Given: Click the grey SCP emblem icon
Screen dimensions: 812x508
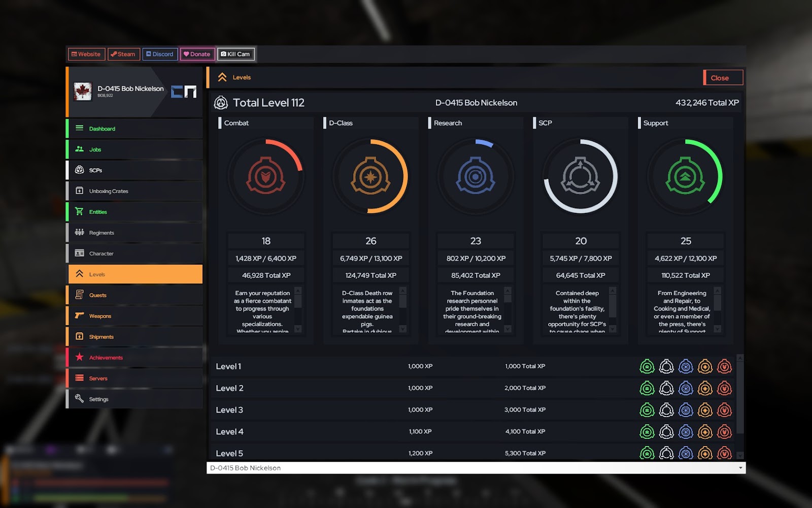Looking at the screenshot, I should (580, 177).
